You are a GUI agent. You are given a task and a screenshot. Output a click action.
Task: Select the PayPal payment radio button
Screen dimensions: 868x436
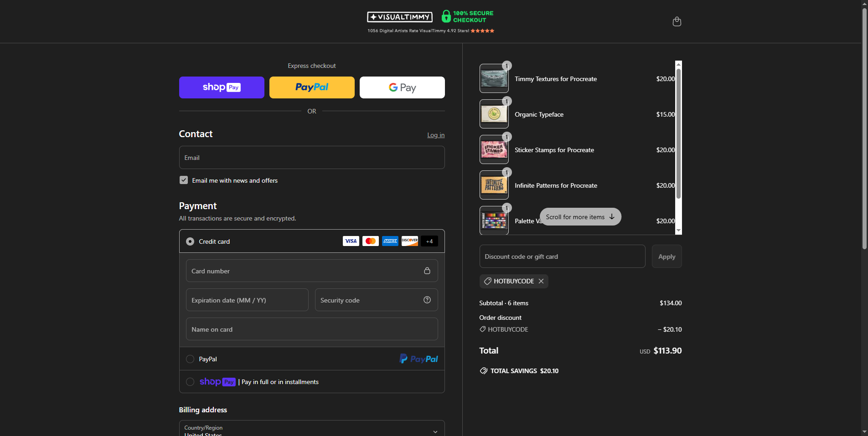[190, 359]
